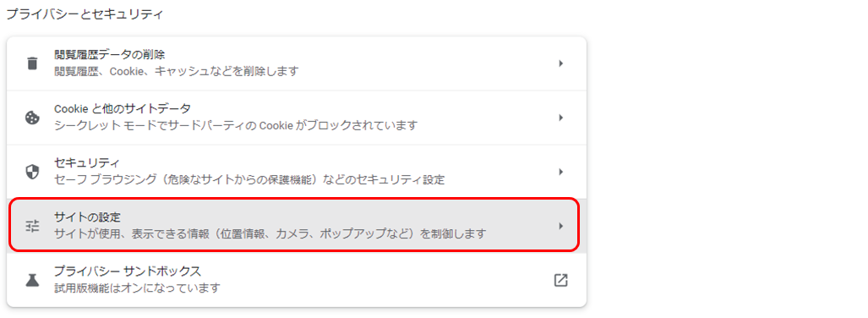Click the trash can icon for 閲覧履歴データの削除

(33, 63)
